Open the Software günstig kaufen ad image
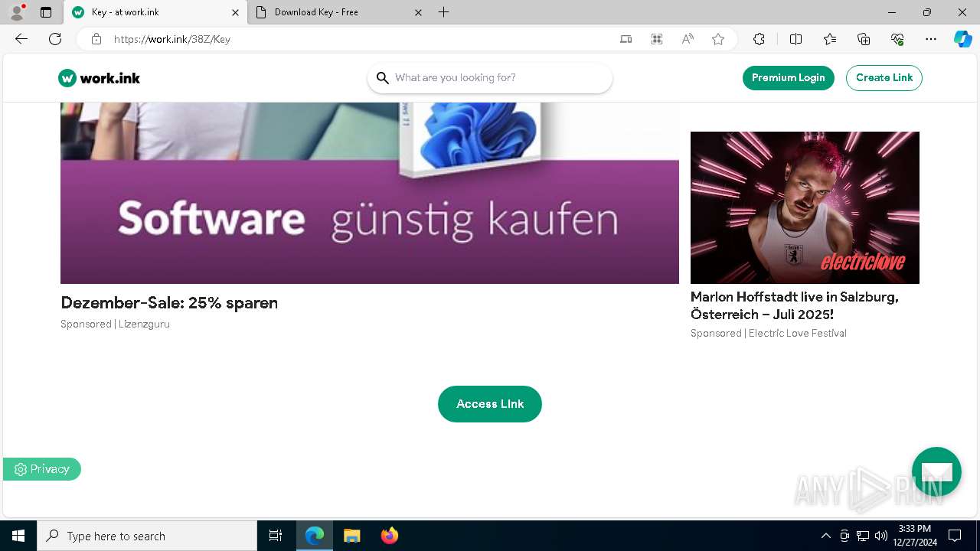The image size is (980, 551). tap(370, 193)
